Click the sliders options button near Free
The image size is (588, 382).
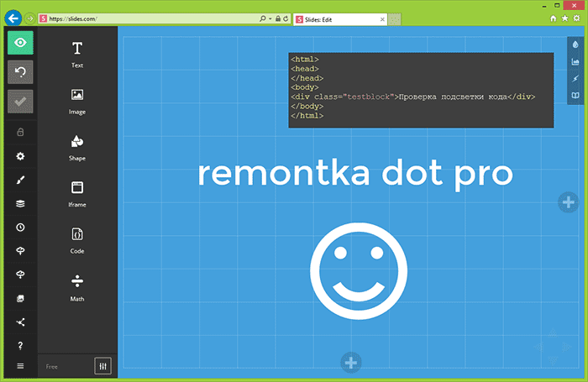click(102, 366)
